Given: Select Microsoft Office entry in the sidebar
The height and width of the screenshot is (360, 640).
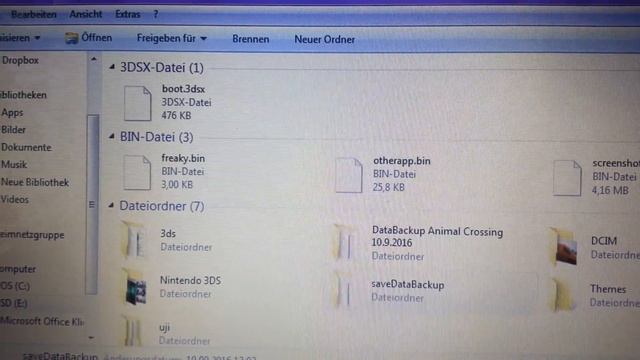Looking at the screenshot, I should tap(42, 322).
